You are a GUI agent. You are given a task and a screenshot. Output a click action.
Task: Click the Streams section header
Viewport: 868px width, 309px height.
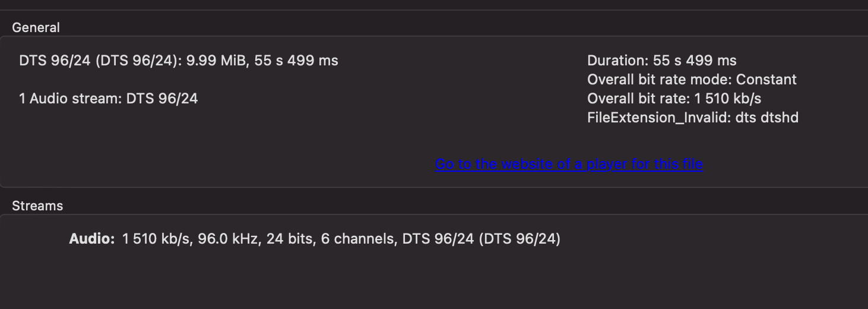pyautogui.click(x=37, y=206)
